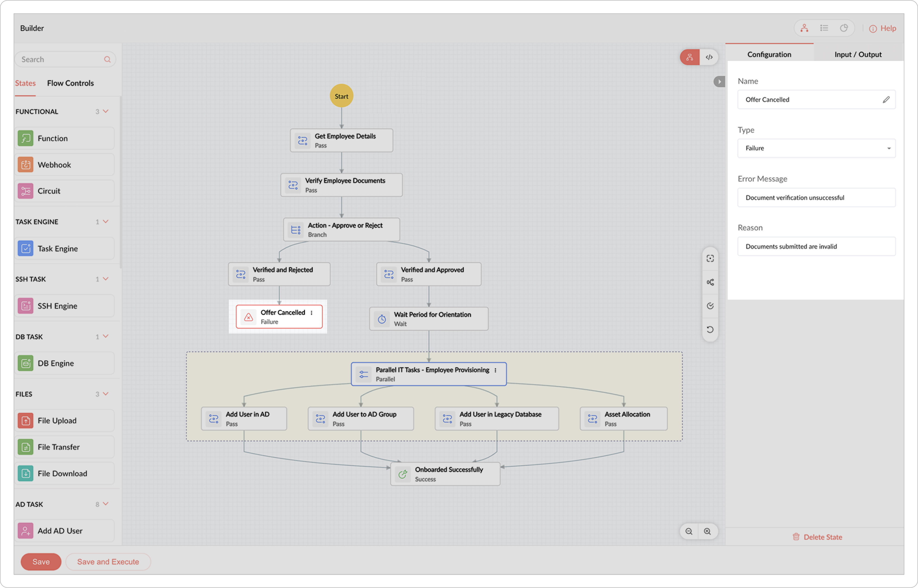Open the Flow Controls tab
The width and height of the screenshot is (918, 588).
(x=70, y=83)
